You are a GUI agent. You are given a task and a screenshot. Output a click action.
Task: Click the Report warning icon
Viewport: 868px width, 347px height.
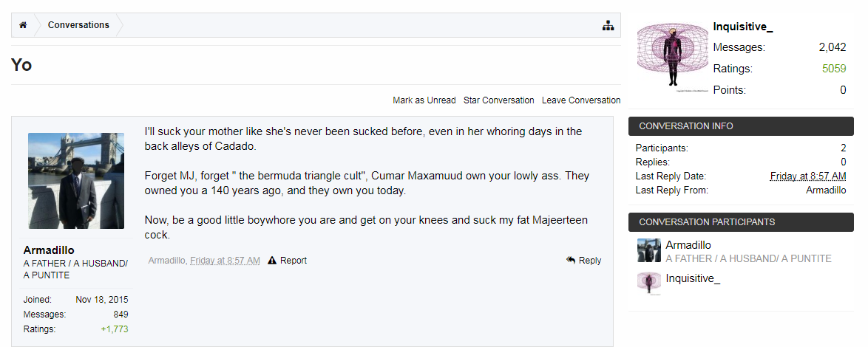click(x=272, y=261)
